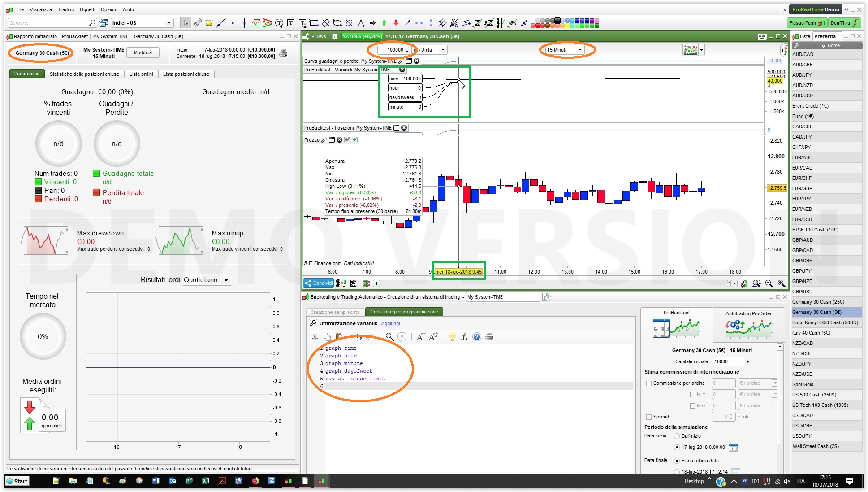Select the Dall'inizio radio button

(x=677, y=436)
